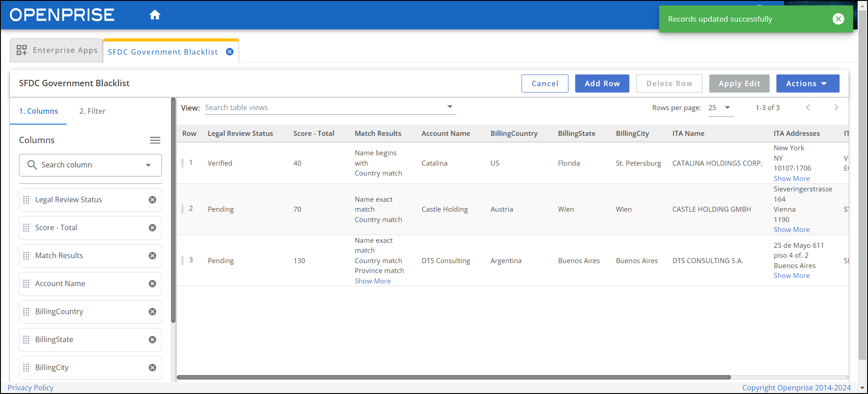Open the Columns hamburger menu
This screenshot has height=394, width=868.
(155, 140)
